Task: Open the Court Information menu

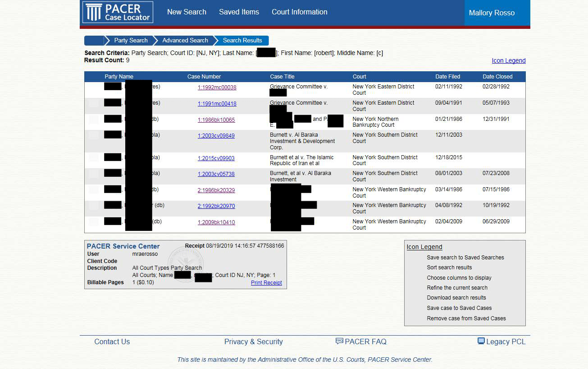Action: [x=299, y=12]
